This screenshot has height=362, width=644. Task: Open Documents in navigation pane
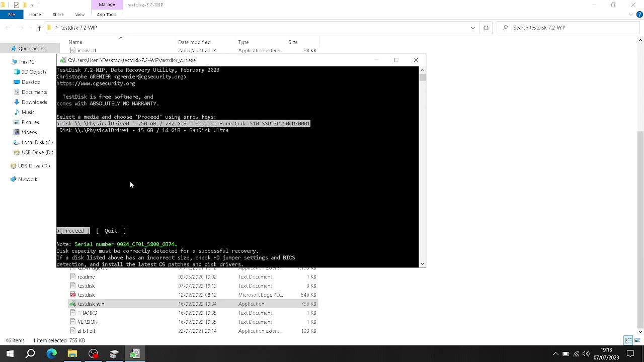(34, 92)
